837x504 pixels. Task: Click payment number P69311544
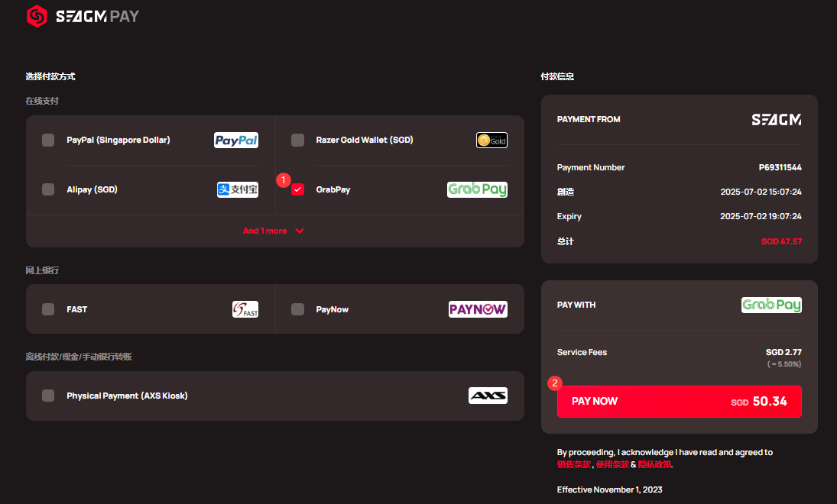coord(780,167)
